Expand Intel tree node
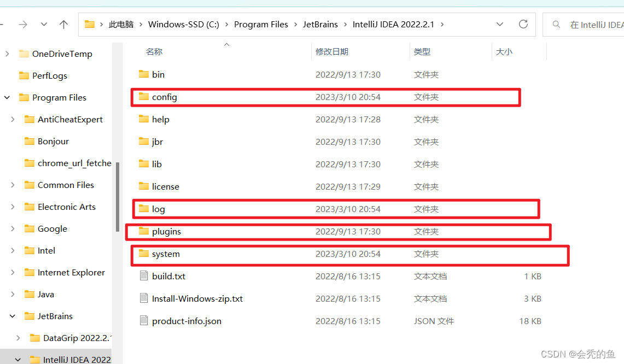This screenshot has width=624, height=364. [13, 251]
